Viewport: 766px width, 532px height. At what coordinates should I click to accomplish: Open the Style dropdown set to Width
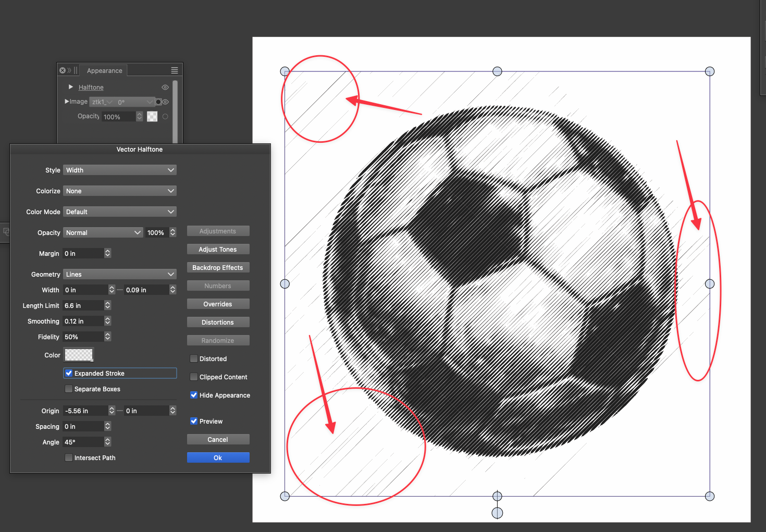pyautogui.click(x=120, y=170)
